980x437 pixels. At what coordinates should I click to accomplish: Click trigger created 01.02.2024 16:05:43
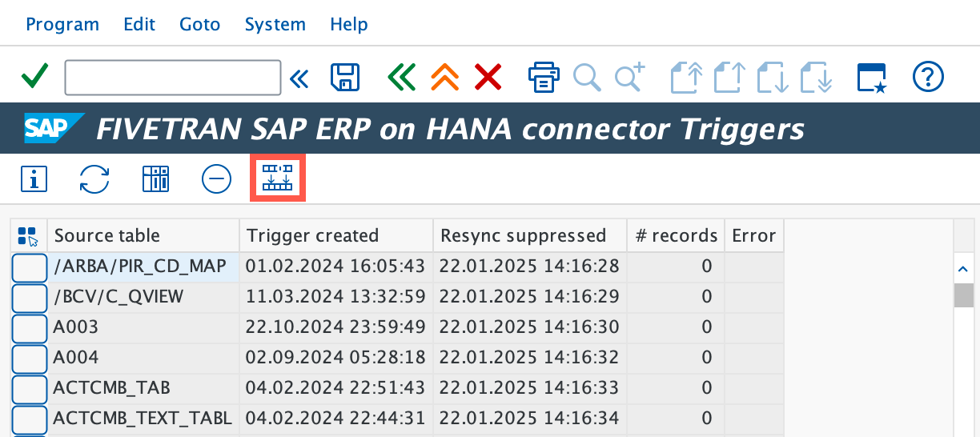pyautogui.click(x=336, y=267)
